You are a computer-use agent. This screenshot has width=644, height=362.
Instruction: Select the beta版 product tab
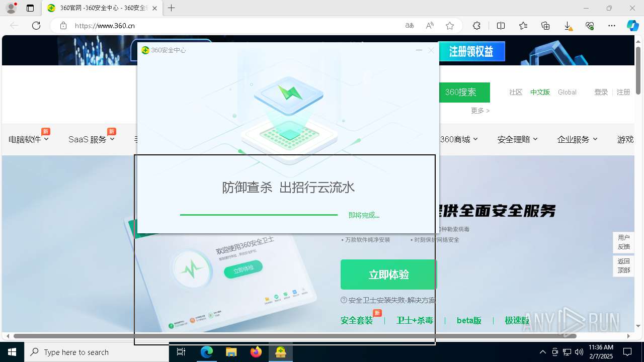469,320
